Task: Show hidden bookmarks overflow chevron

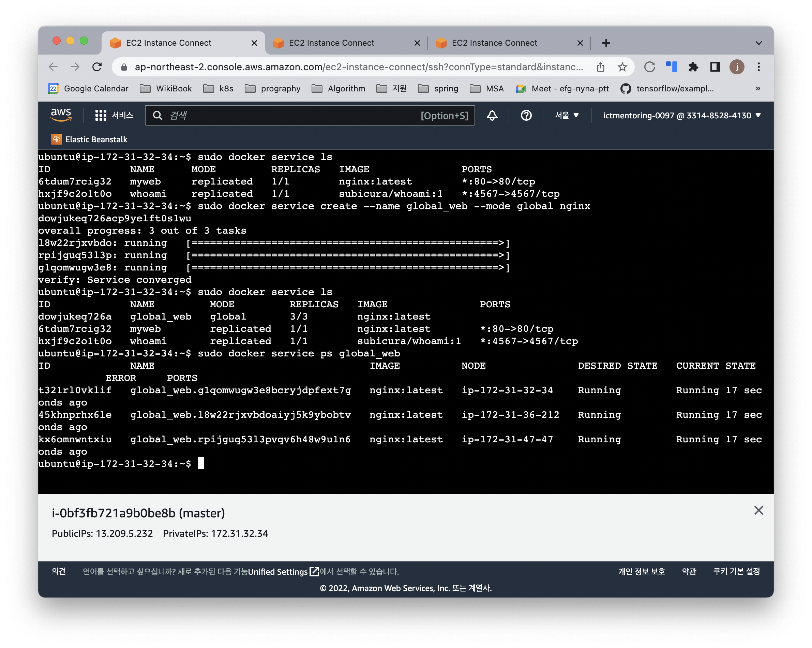Action: tap(758, 89)
